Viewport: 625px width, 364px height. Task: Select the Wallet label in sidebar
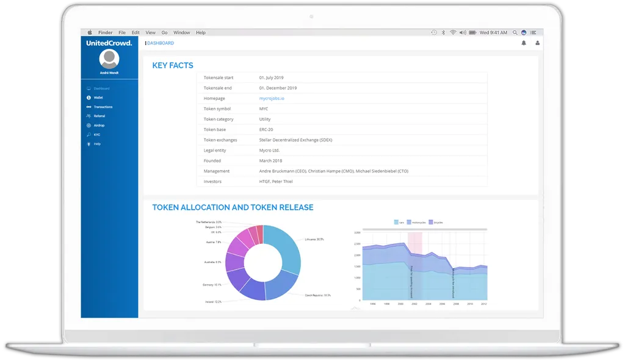(98, 98)
